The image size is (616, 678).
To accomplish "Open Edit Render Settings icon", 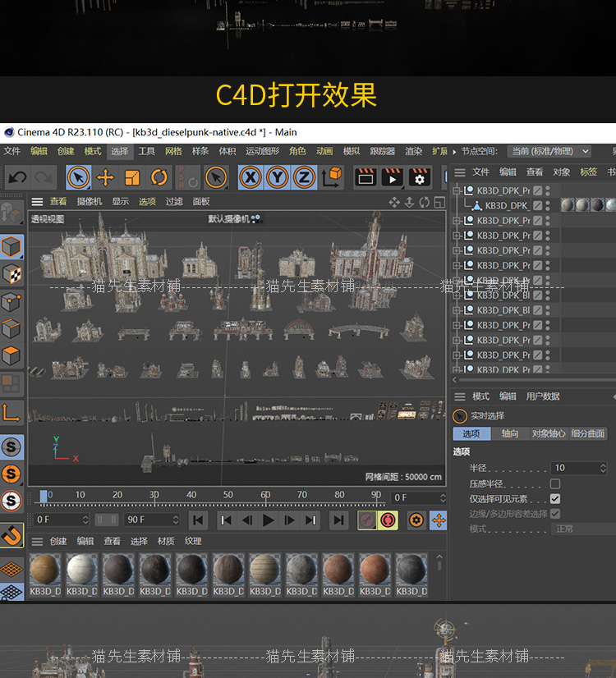I will point(419,177).
